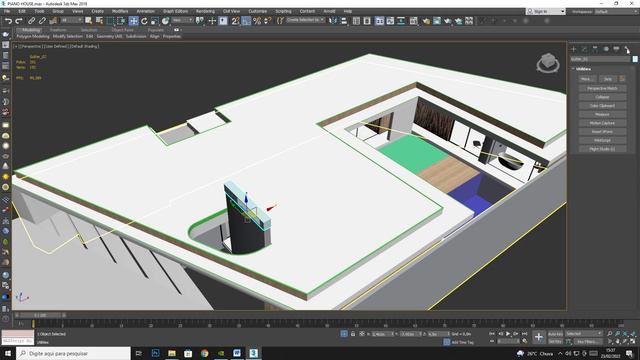Click the ViewCube in the viewport
Screen dimensions: 640x360
click(x=548, y=63)
